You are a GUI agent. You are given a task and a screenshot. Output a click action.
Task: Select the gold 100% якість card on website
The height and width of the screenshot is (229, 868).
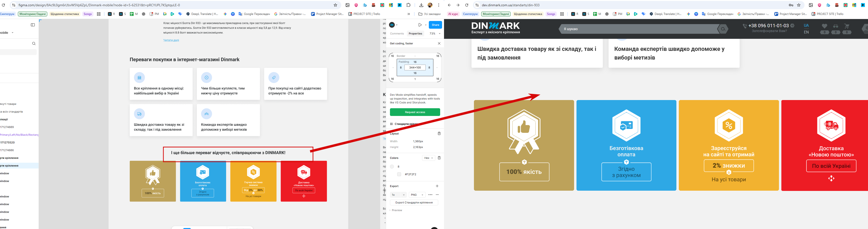pyautogui.click(x=524, y=145)
